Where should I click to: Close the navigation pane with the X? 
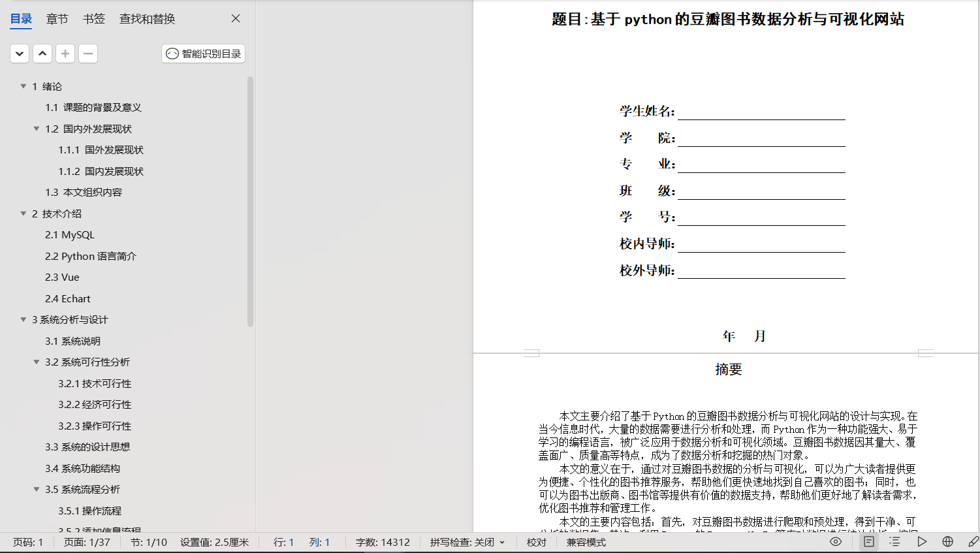[236, 18]
